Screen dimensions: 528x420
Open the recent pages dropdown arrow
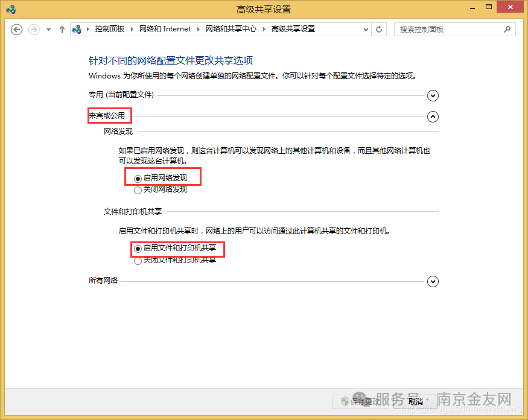pos(47,29)
